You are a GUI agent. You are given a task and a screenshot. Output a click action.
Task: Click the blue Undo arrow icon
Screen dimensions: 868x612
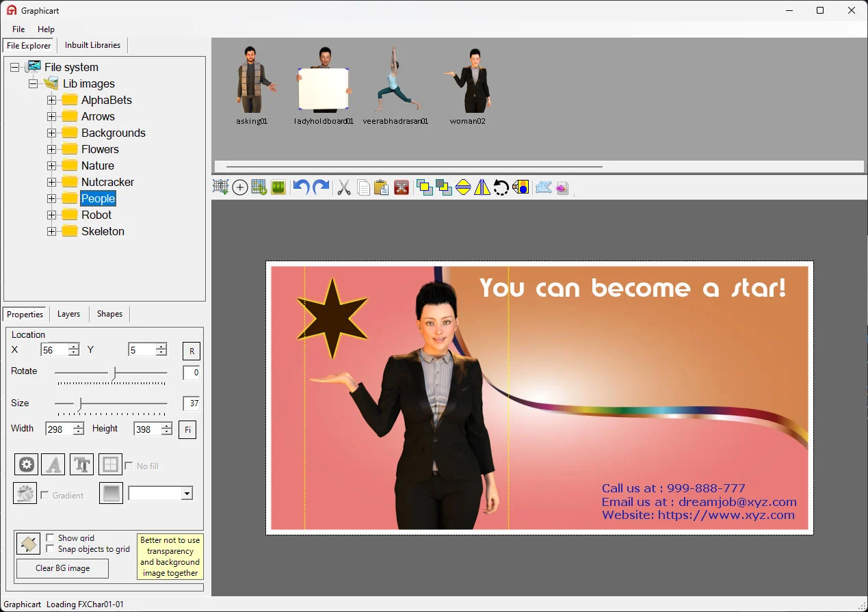[301, 187]
